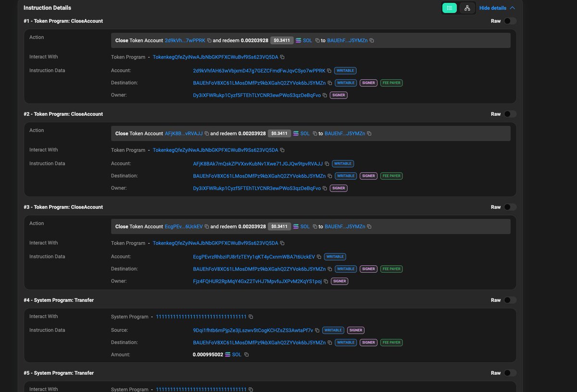Copy Token Program address in instruction #3
Viewport: 577px width, 392px height.
(x=282, y=243)
